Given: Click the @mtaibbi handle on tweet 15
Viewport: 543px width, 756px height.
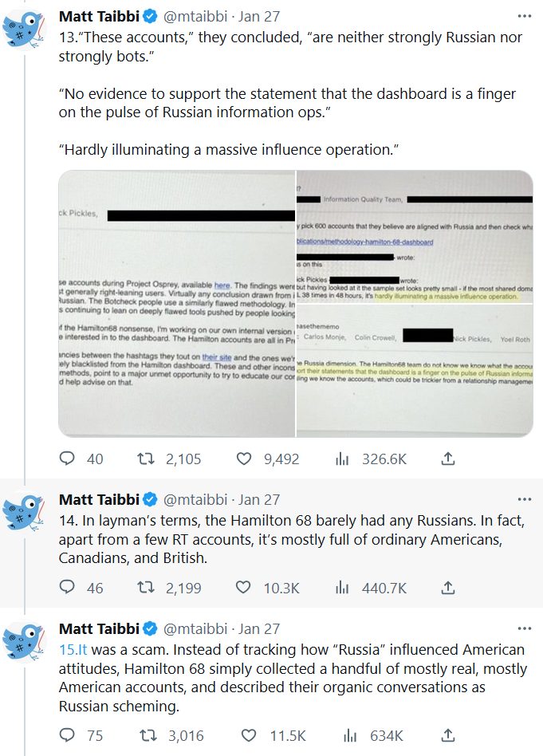Looking at the screenshot, I should click(x=197, y=629).
